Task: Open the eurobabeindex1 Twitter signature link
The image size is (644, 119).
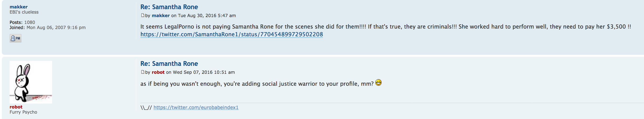Action: tap(196, 108)
